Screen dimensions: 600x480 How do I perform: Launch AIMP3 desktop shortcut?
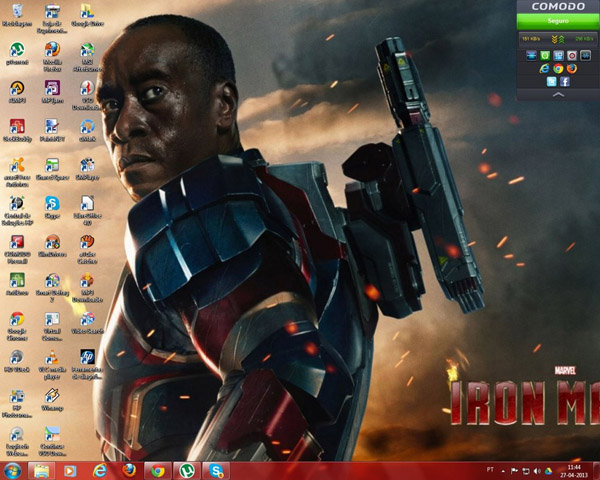coord(17,88)
